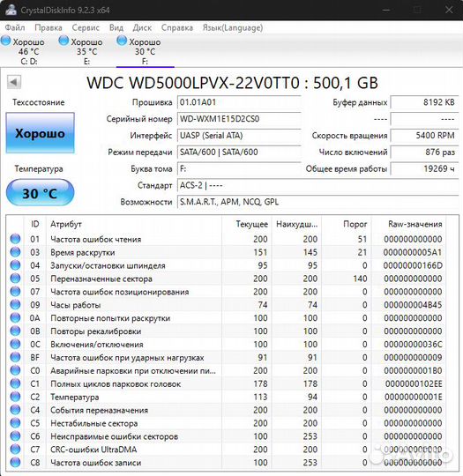Click the previous disk arrow icon
463x476 pixels.
coord(14,82)
